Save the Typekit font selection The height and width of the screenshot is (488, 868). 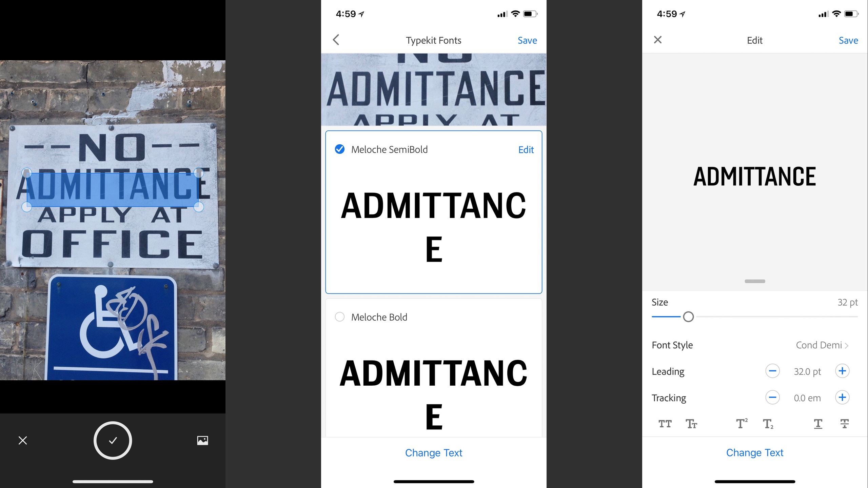pos(527,40)
